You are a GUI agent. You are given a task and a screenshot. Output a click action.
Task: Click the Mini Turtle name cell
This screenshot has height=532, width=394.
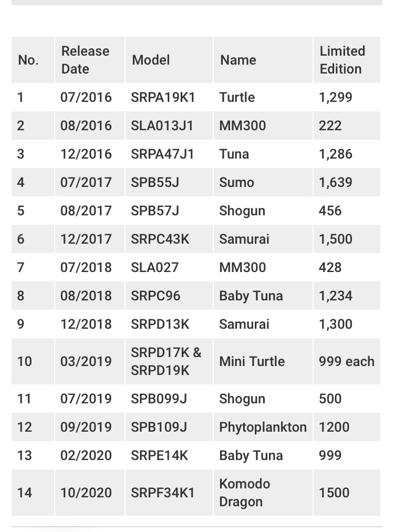[x=252, y=361]
